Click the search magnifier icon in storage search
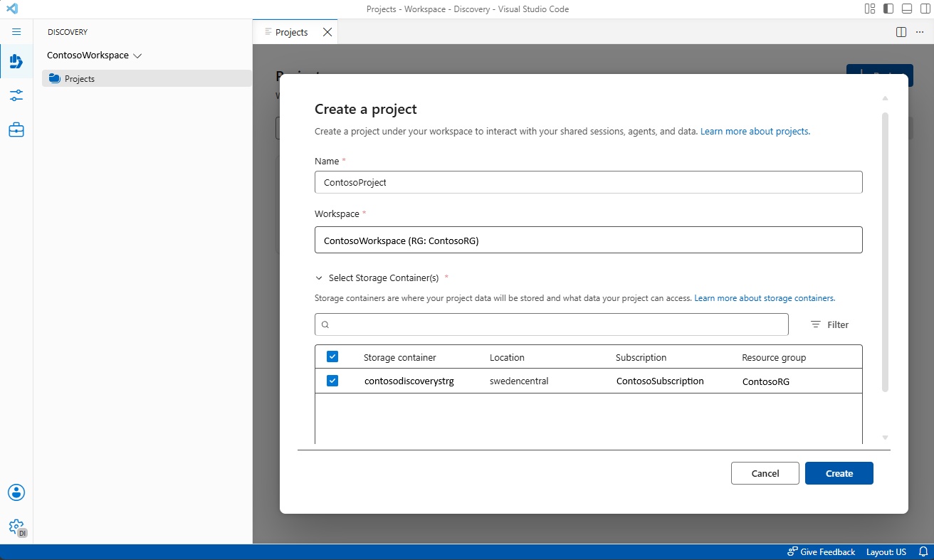 point(325,324)
